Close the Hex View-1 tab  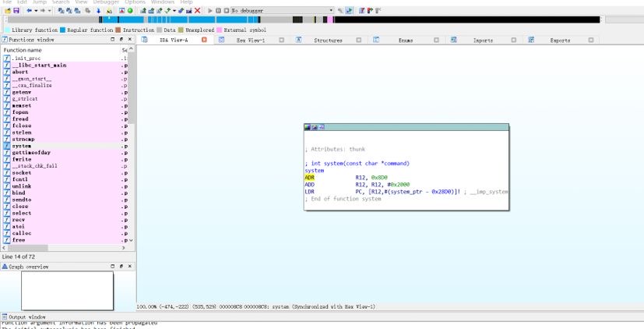[x=281, y=40]
